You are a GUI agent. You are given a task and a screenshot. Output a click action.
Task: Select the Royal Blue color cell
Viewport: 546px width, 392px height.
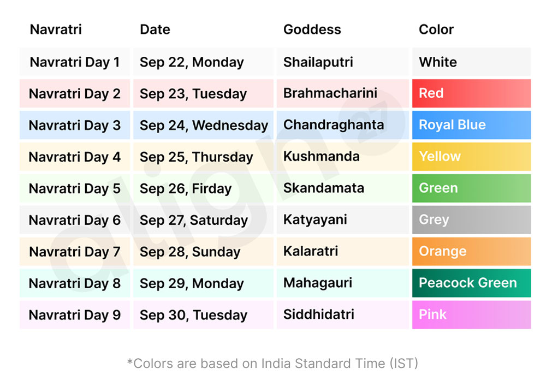tap(471, 125)
